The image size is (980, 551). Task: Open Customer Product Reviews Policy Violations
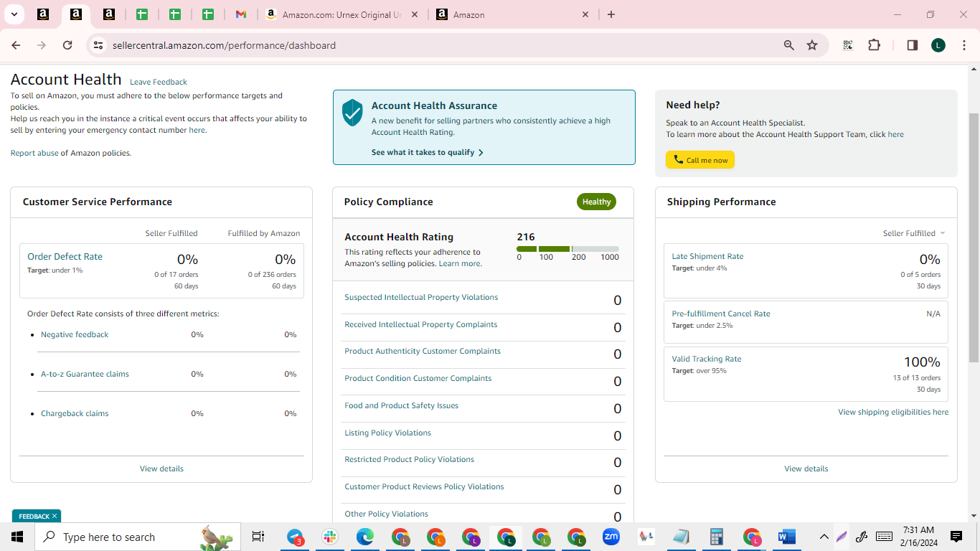click(x=424, y=486)
